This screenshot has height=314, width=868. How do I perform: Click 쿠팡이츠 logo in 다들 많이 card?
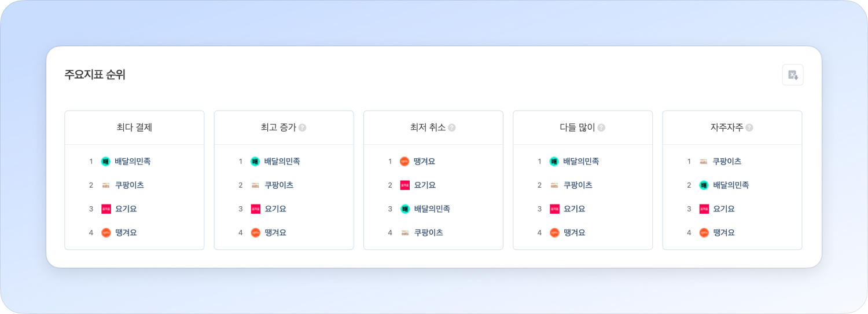554,185
